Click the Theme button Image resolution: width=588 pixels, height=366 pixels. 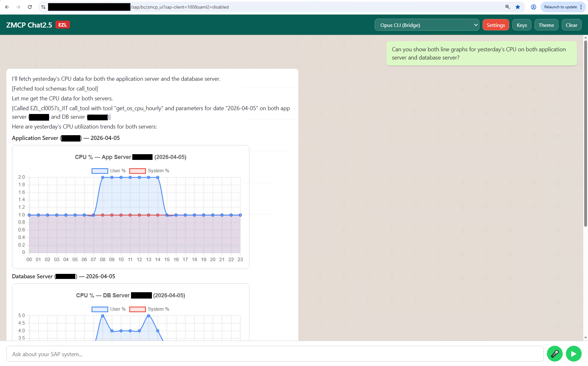pos(546,25)
